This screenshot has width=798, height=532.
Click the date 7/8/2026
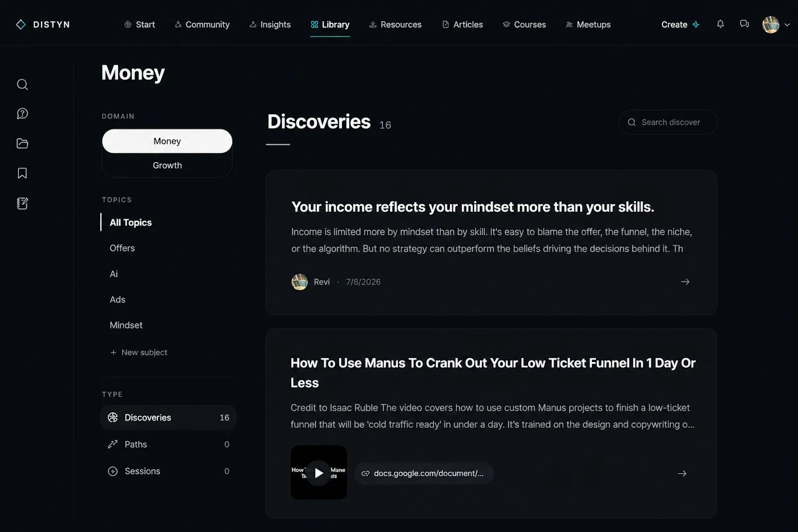(x=363, y=282)
